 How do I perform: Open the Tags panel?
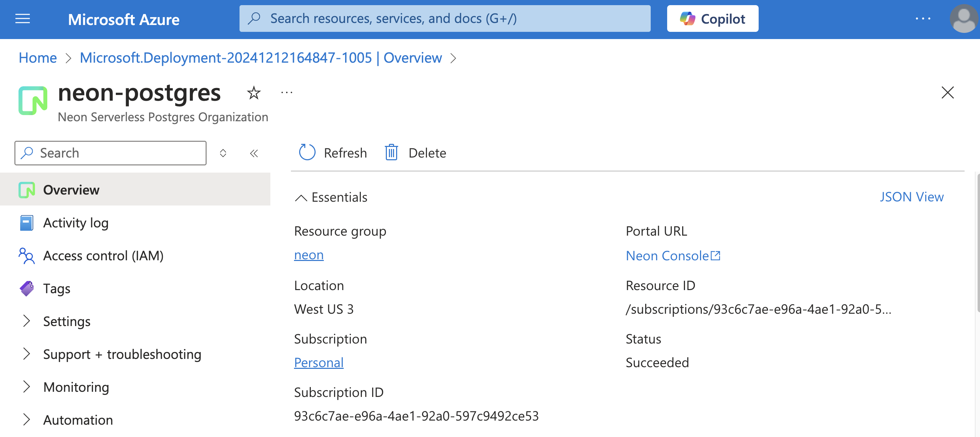coord(57,288)
